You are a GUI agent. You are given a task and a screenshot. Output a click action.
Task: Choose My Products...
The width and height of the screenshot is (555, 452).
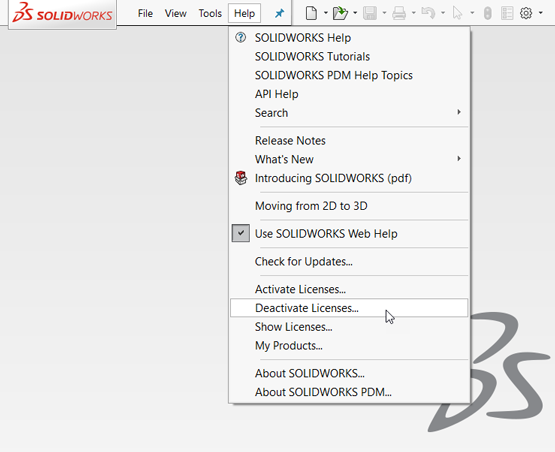coord(349,345)
